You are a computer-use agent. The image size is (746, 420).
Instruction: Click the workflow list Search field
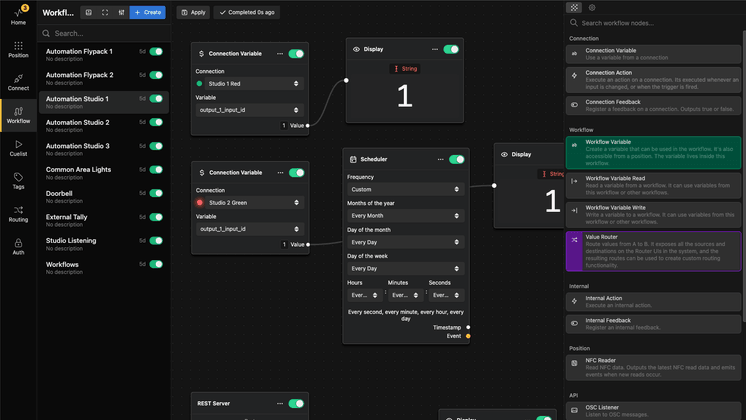coord(104,33)
